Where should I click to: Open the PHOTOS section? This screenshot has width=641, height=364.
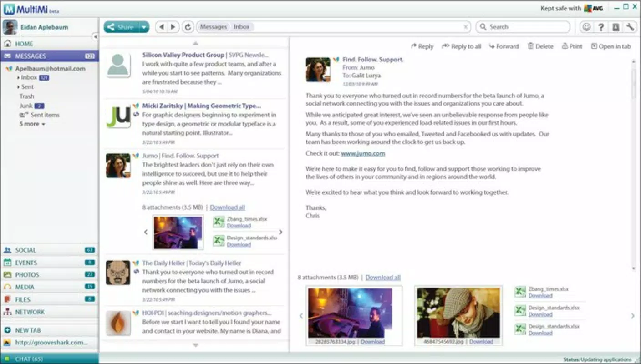[x=49, y=275]
